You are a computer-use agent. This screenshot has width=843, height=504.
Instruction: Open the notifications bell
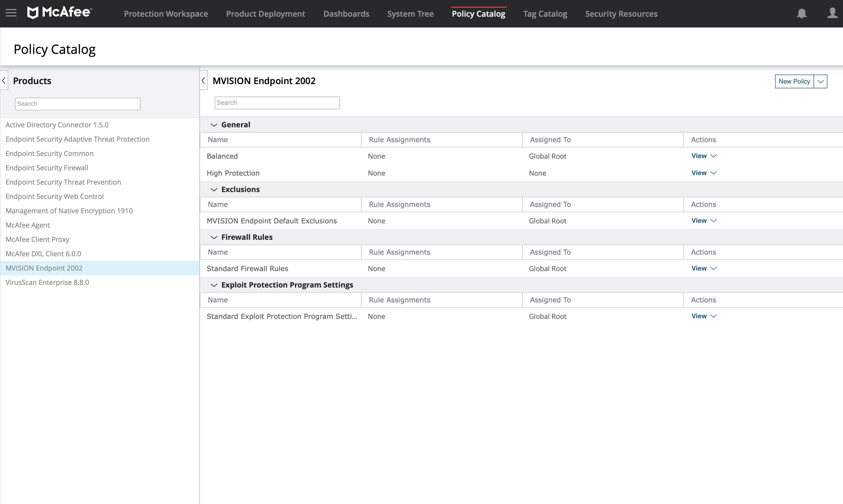(802, 14)
